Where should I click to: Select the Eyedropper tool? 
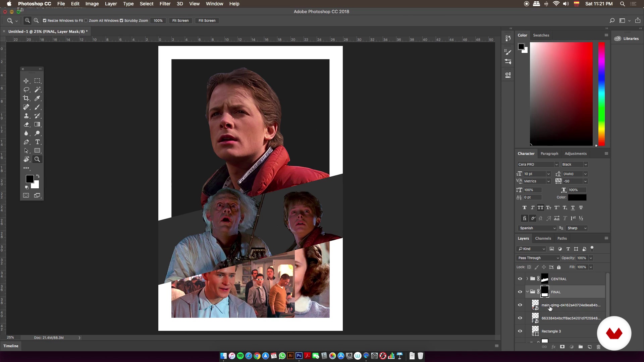point(37,98)
